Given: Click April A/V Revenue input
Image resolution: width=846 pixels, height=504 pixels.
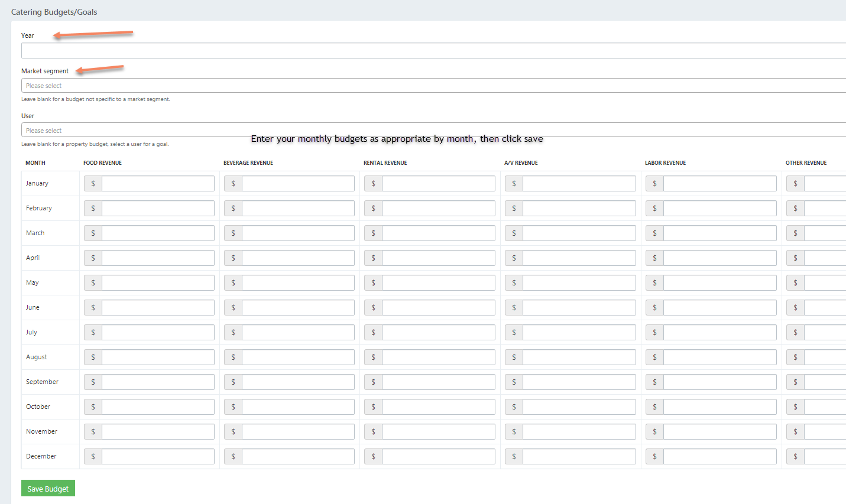Looking at the screenshot, I should 579,258.
